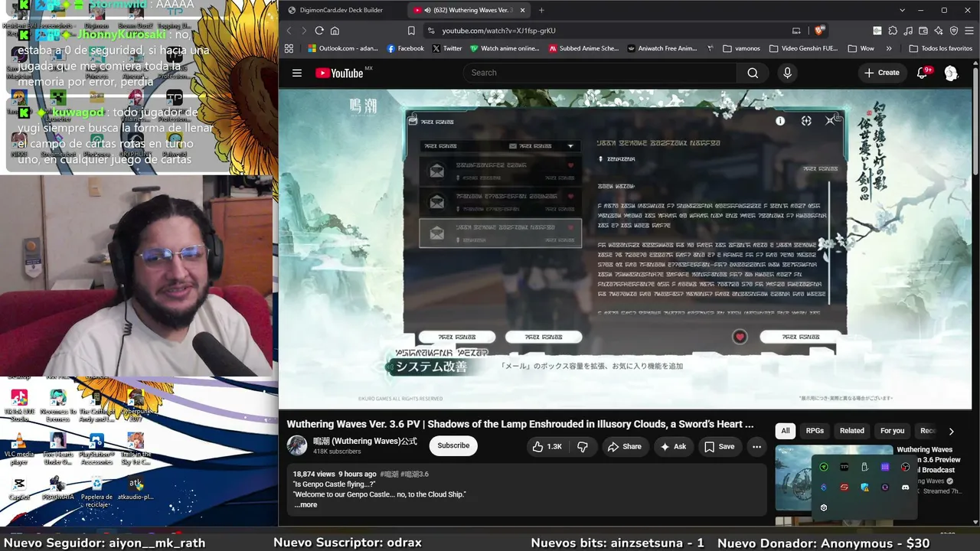
Task: Open the browser tab search dropdown
Action: coord(902,10)
